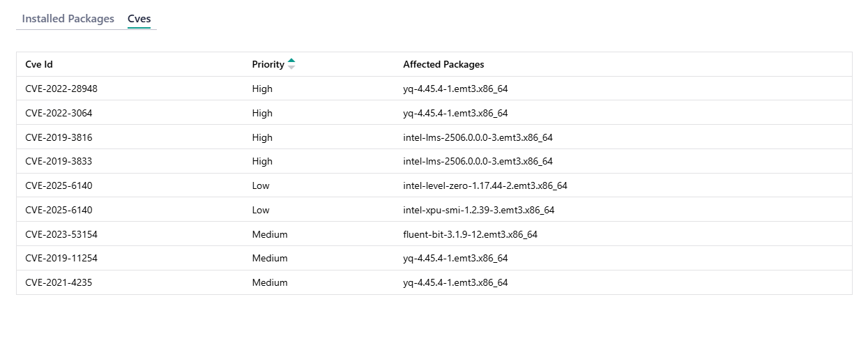Click the Priority column header text

point(268,64)
